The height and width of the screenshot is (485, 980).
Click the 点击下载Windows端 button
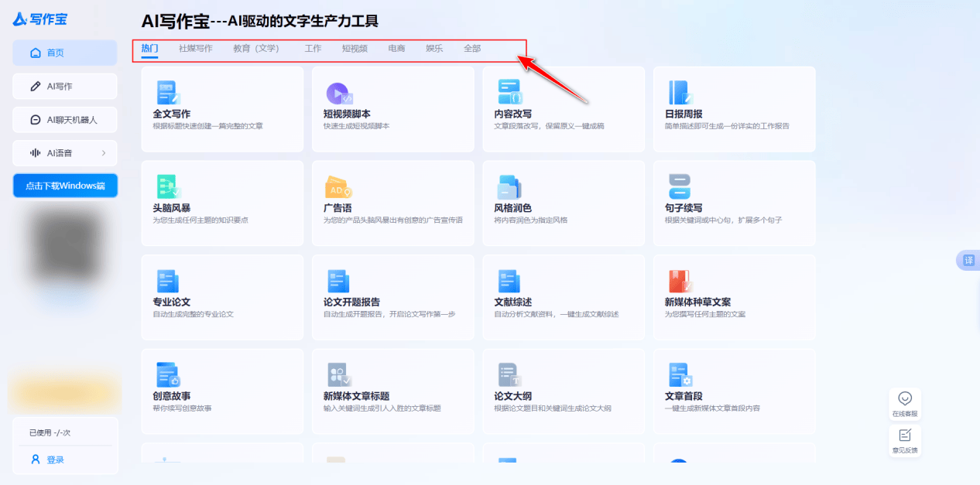tap(65, 186)
